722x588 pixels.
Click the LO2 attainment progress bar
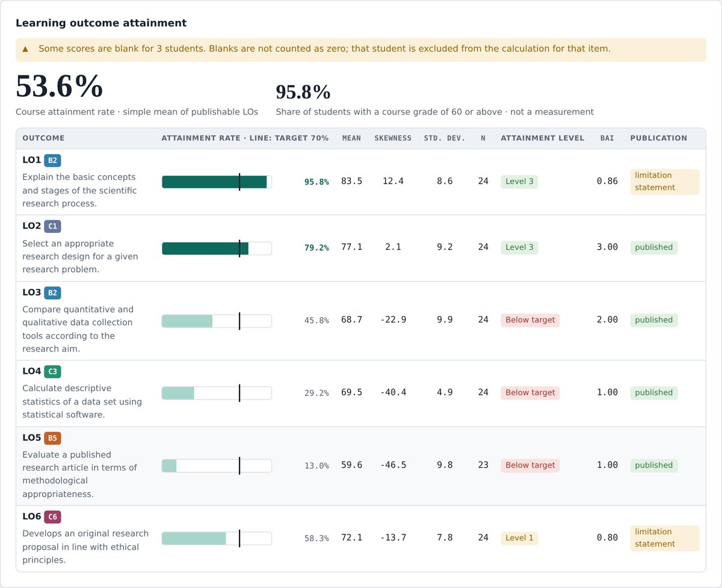(217, 248)
